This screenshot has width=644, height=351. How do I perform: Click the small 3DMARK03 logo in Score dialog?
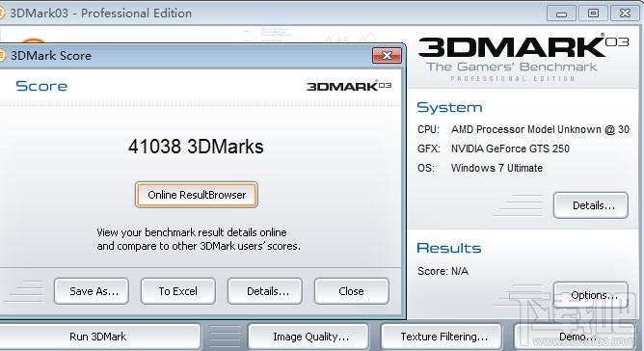point(349,86)
